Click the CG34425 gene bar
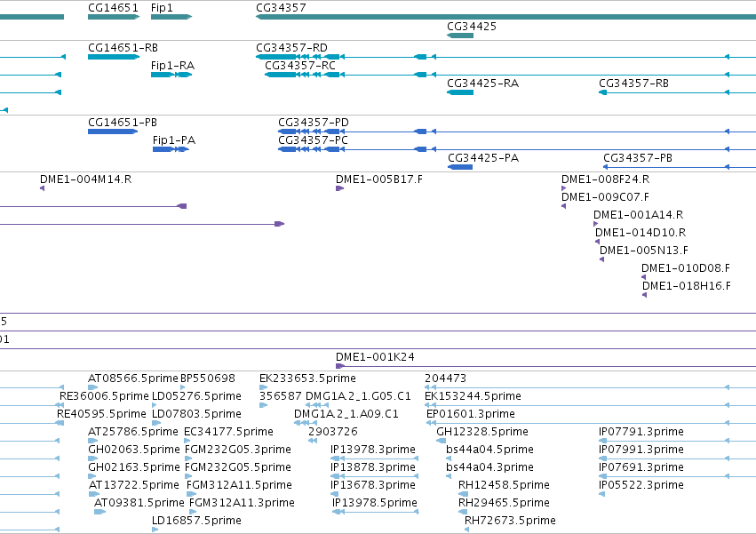Screen dimensions: 756x534 pyautogui.click(x=460, y=36)
